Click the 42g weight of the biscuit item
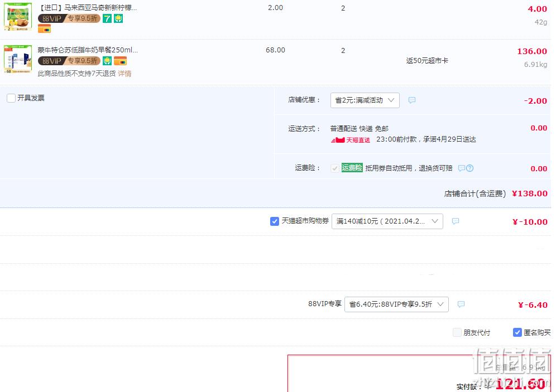This screenshot has width=556, height=392. [541, 22]
